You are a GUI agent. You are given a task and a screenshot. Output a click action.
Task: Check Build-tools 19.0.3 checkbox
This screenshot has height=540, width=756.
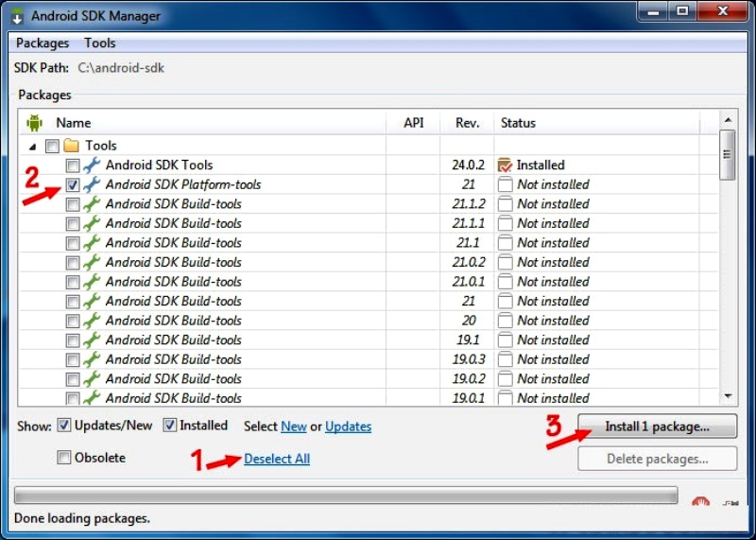[x=73, y=359]
